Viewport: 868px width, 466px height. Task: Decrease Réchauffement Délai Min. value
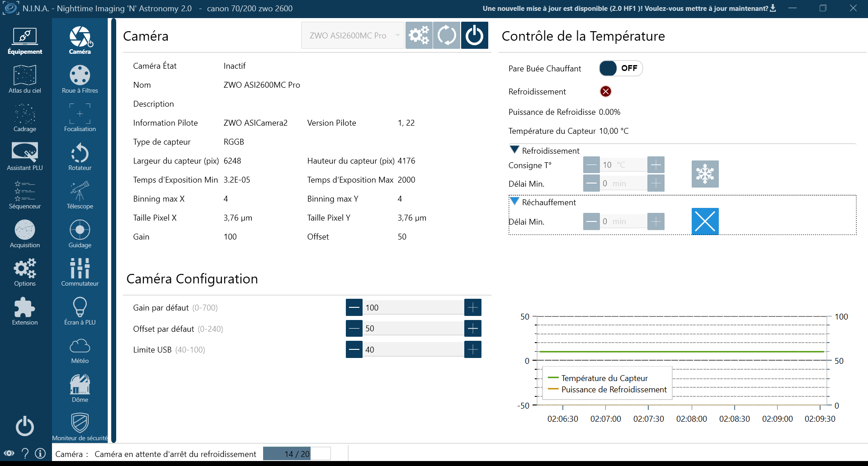pos(591,221)
